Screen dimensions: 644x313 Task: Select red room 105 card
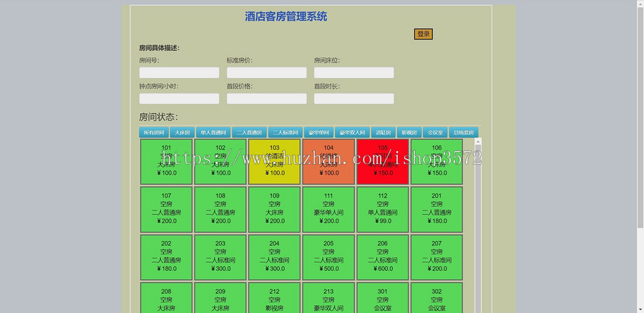tap(383, 162)
